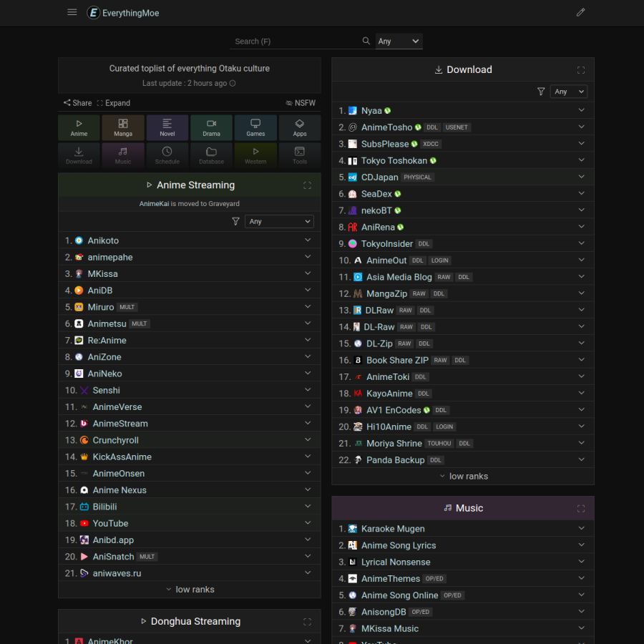Open the Tokyo Toshokan link

[394, 160]
